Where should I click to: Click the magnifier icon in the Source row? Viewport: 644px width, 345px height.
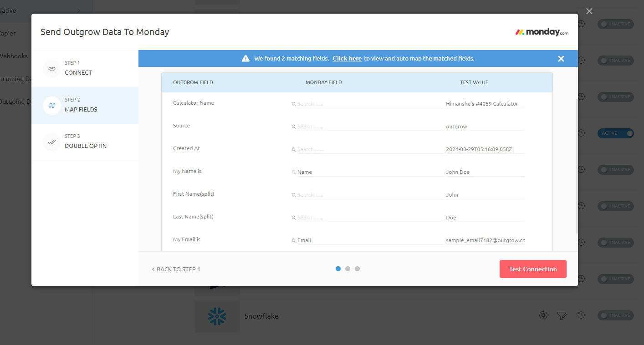294,127
